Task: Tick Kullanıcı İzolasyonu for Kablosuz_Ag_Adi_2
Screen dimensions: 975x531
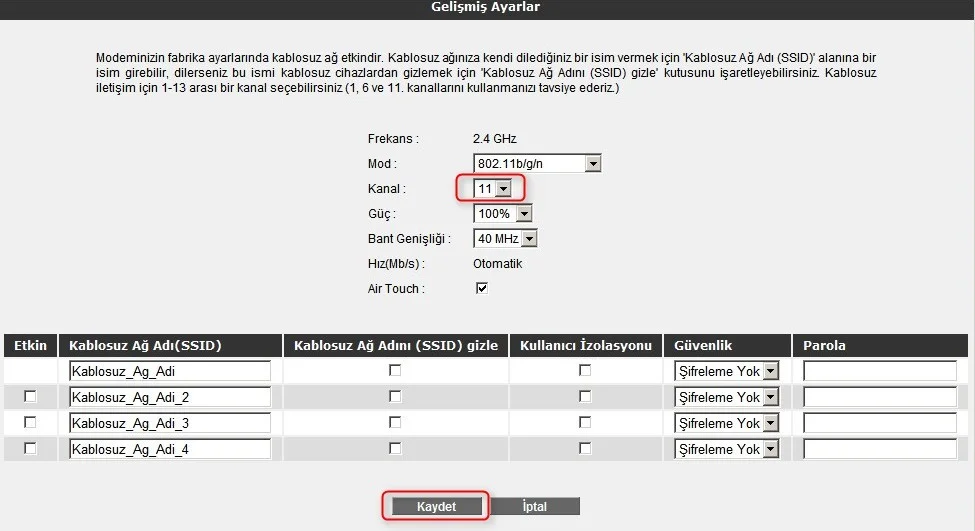Action: [x=585, y=397]
